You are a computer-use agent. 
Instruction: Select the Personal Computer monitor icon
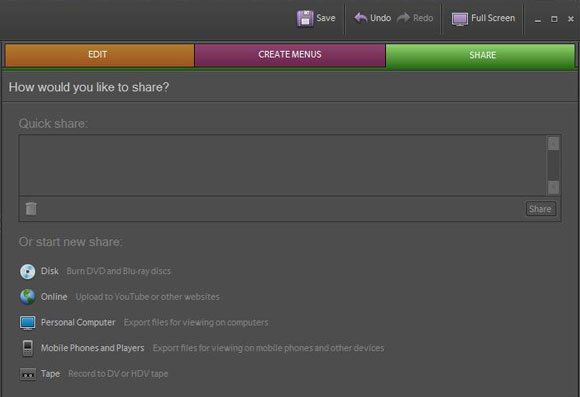pyautogui.click(x=28, y=323)
